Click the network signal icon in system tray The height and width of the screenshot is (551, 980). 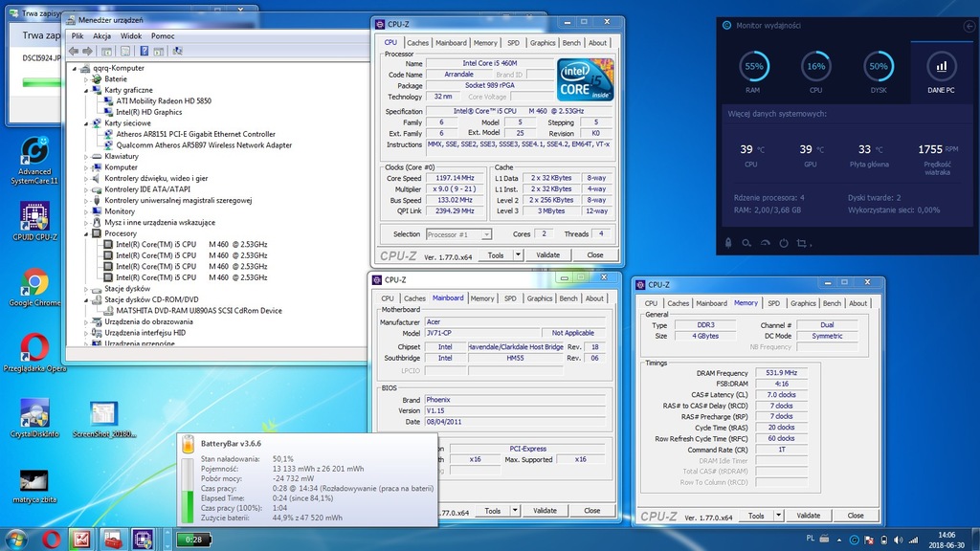point(913,540)
